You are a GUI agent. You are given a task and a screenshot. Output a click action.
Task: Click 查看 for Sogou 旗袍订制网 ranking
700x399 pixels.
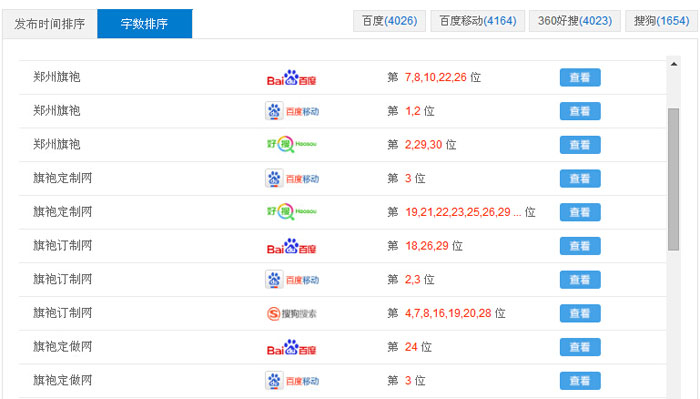(580, 313)
